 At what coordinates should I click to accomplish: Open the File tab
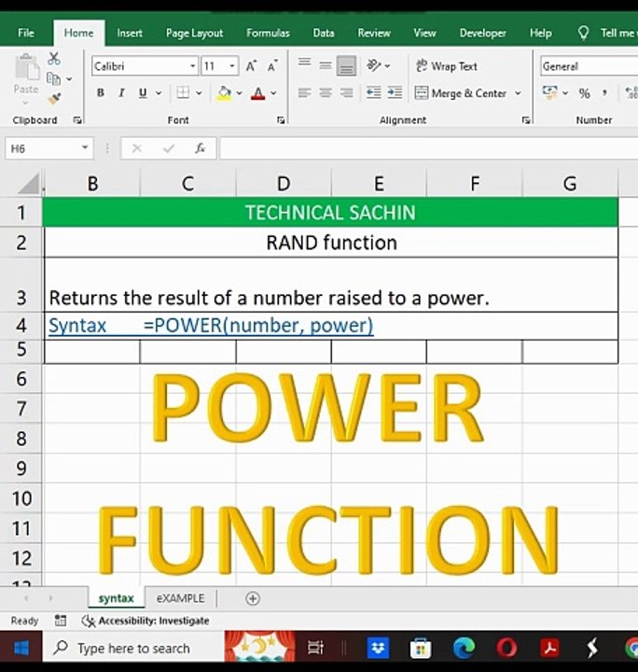26,33
